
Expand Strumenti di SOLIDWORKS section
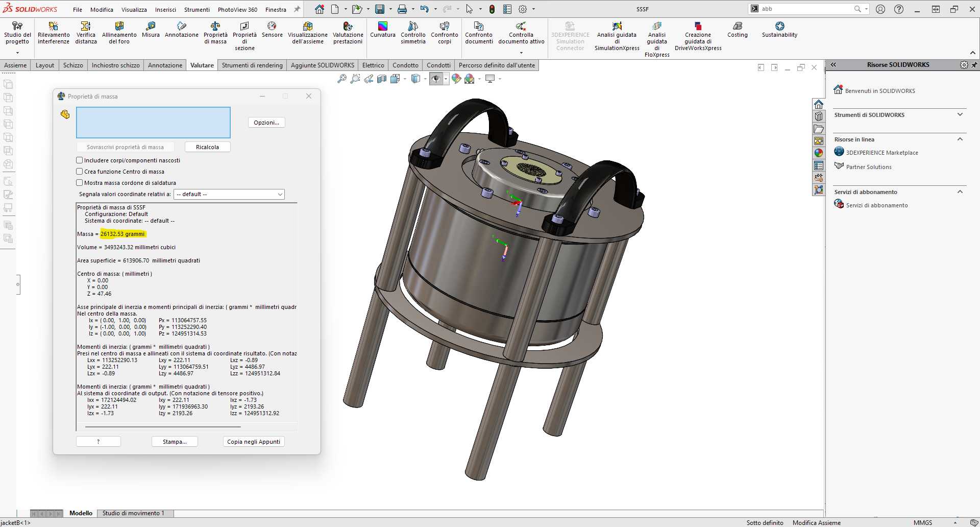960,115
